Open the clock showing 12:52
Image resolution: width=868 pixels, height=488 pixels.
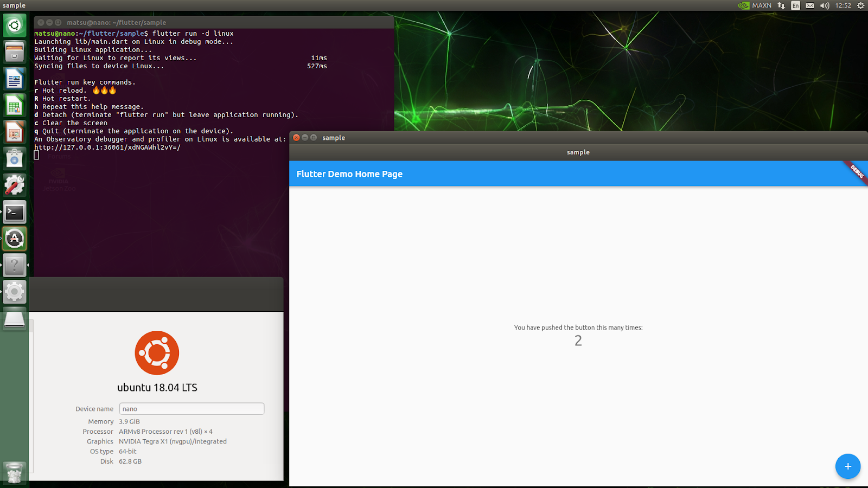point(842,5)
